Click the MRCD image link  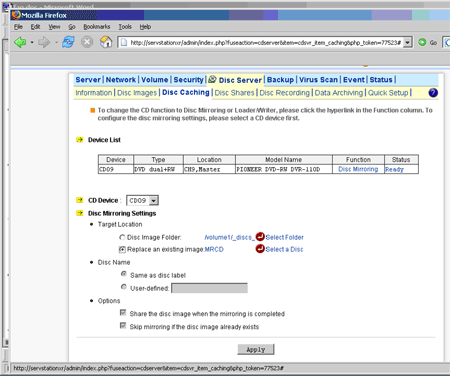tap(214, 249)
